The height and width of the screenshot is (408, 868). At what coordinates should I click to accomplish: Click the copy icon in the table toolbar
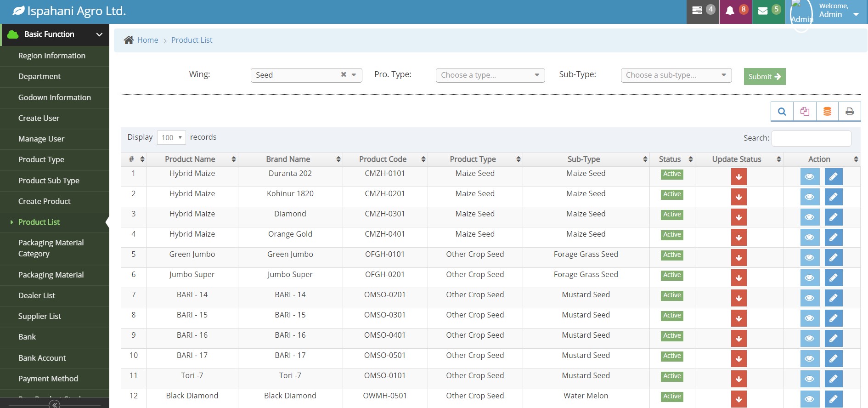(805, 112)
